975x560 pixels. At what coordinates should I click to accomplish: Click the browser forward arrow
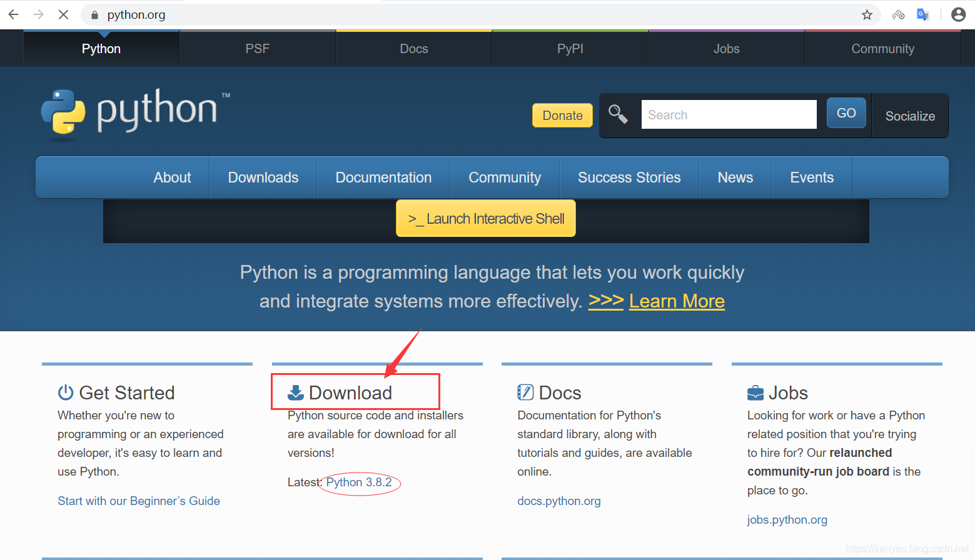pyautogui.click(x=39, y=14)
